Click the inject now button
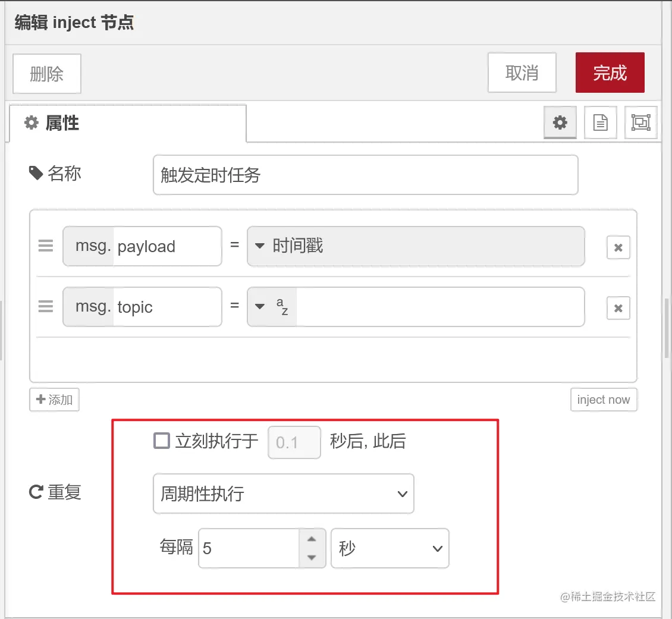 (604, 400)
